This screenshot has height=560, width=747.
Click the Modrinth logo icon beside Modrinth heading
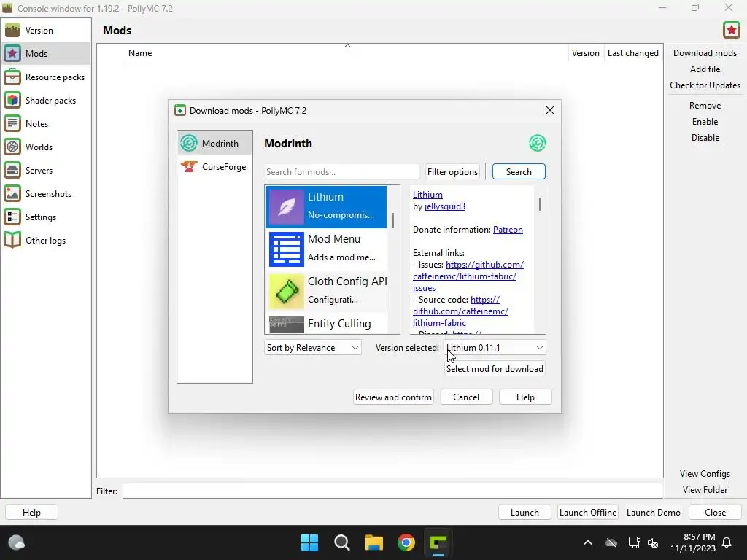537,143
